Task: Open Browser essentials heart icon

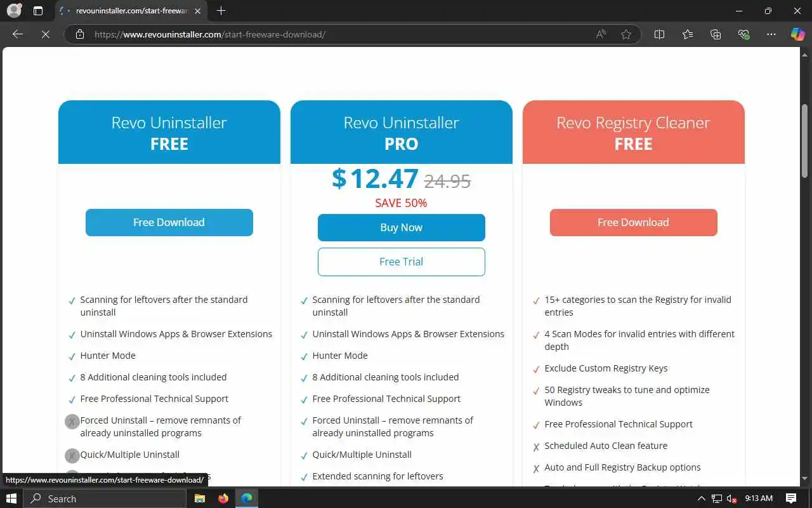Action: click(744, 34)
